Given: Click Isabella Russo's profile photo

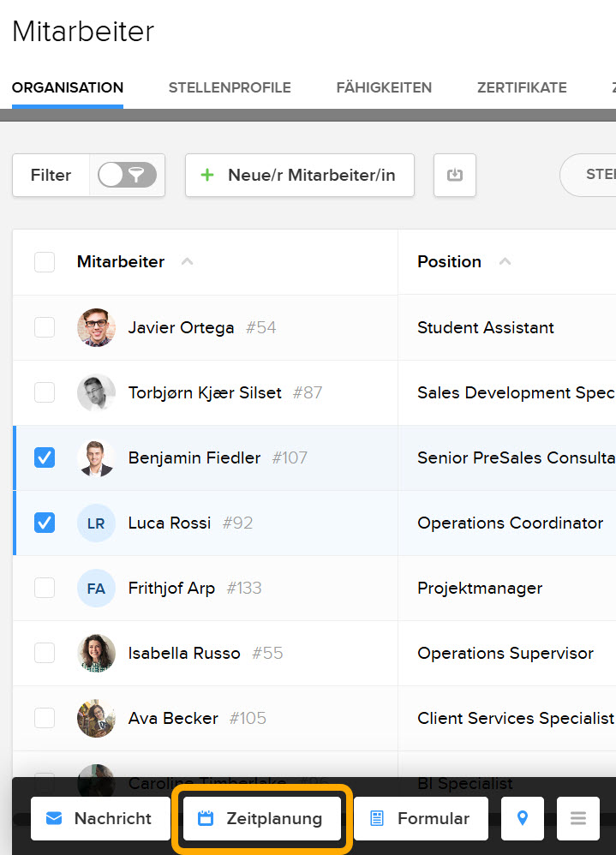Looking at the screenshot, I should pos(96,653).
